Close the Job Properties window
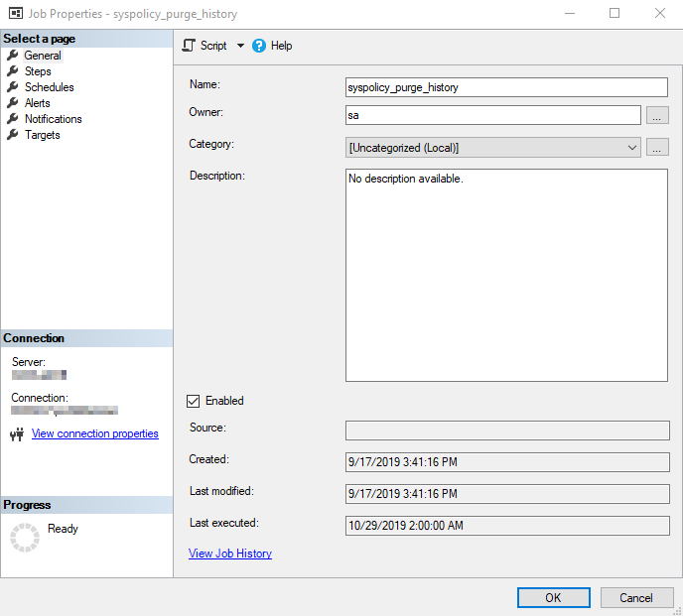The width and height of the screenshot is (683, 616). click(x=660, y=14)
